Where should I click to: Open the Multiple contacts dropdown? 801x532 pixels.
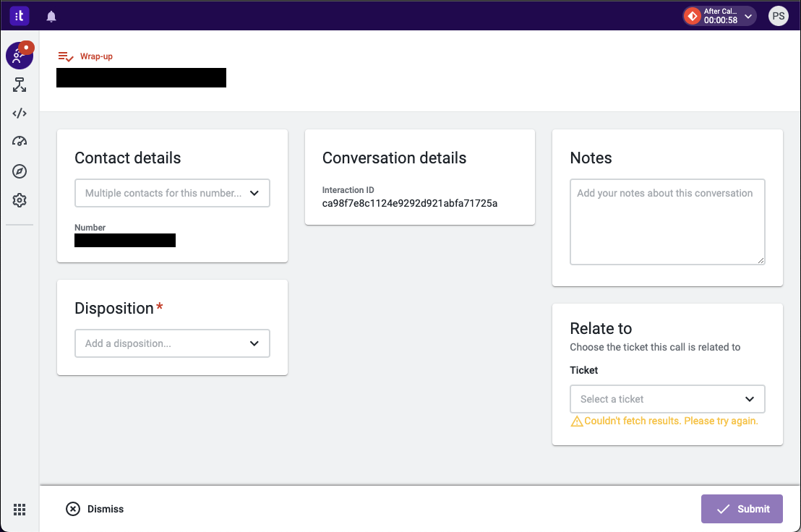pyautogui.click(x=172, y=193)
